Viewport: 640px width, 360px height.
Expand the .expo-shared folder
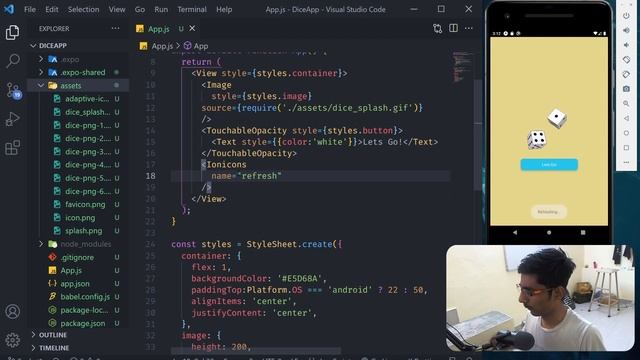click(x=41, y=72)
